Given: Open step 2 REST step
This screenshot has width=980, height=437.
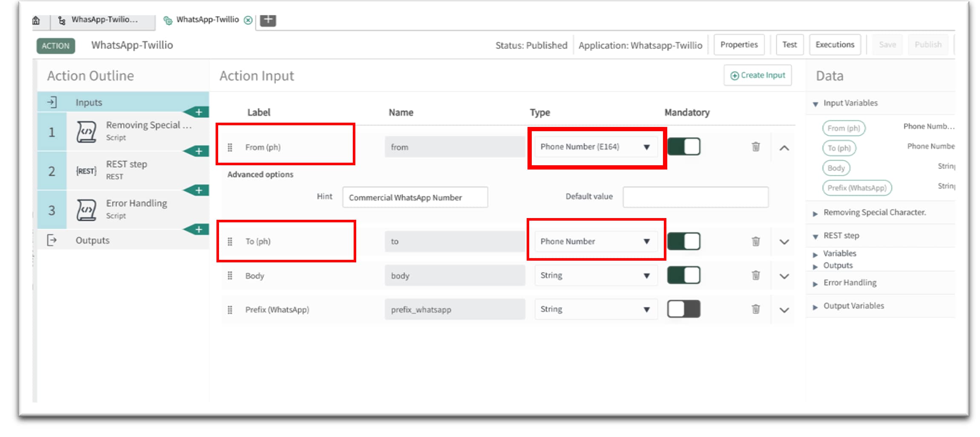Looking at the screenshot, I should tap(123, 170).
